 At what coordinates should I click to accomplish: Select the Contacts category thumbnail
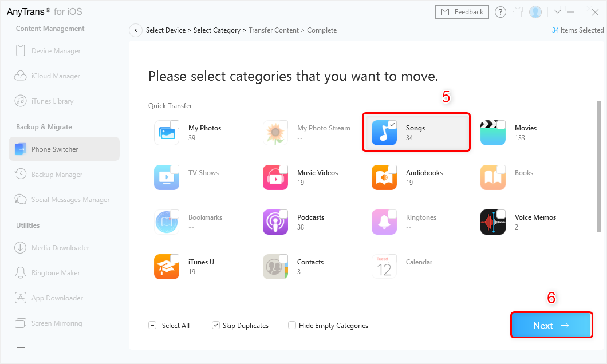coord(275,266)
